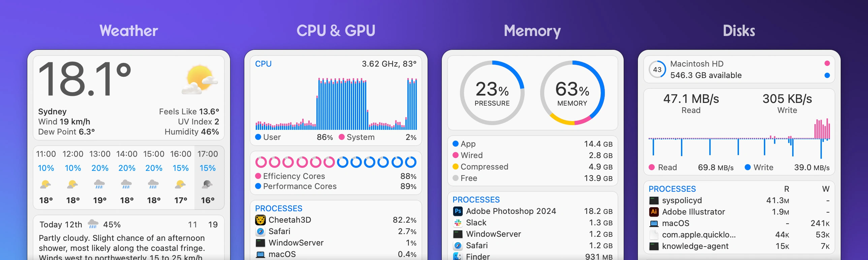Click the 23% Pressure ring in the Memory widget
Viewport: 868px width, 260px height.
(x=492, y=94)
